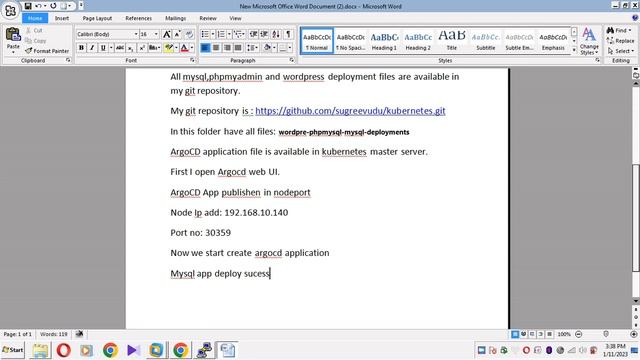Open font color dropdown arrow
640x360 pixels.
click(192, 48)
